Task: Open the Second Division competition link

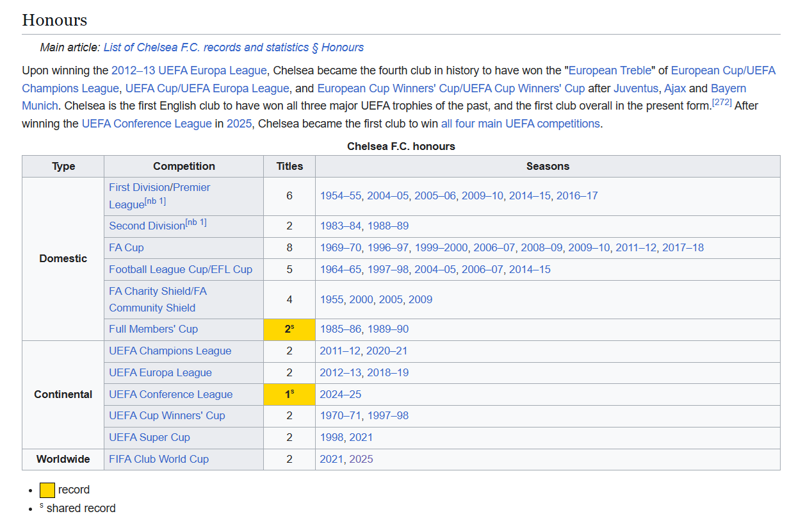Action: [147, 226]
